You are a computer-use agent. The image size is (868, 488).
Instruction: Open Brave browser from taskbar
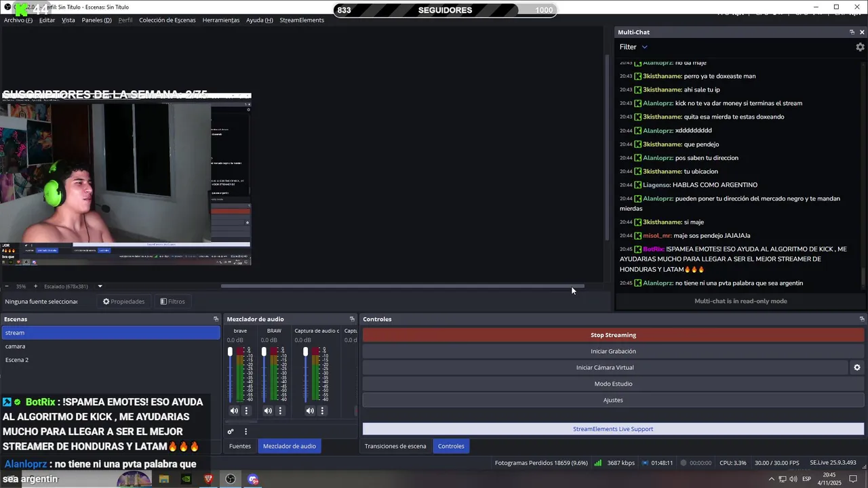point(208,479)
